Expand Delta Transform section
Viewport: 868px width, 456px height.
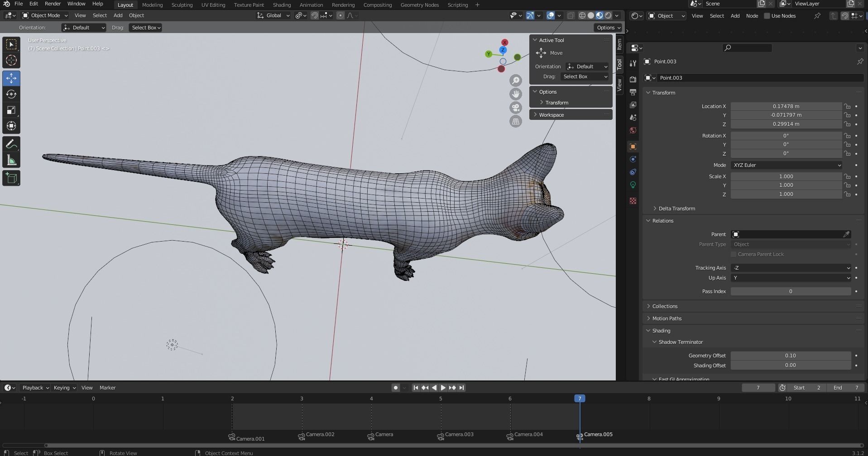(x=676, y=209)
